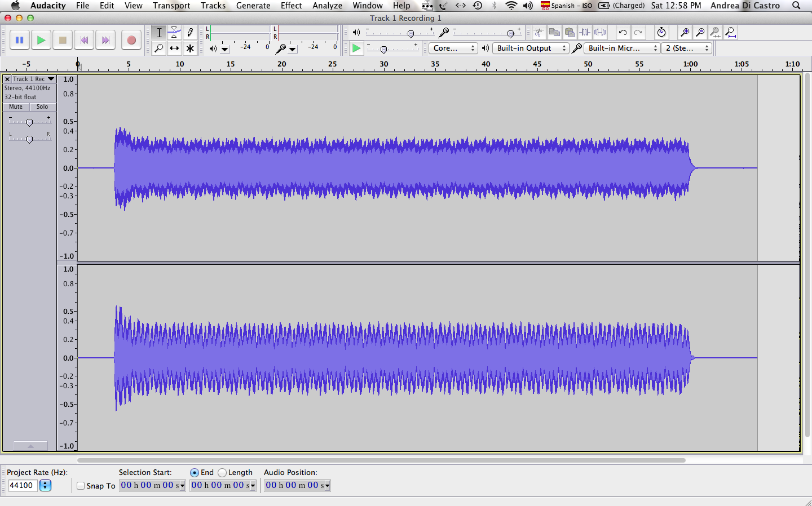Click the Copy icon in edit toolbar
Viewport: 812px width, 506px height.
click(554, 33)
